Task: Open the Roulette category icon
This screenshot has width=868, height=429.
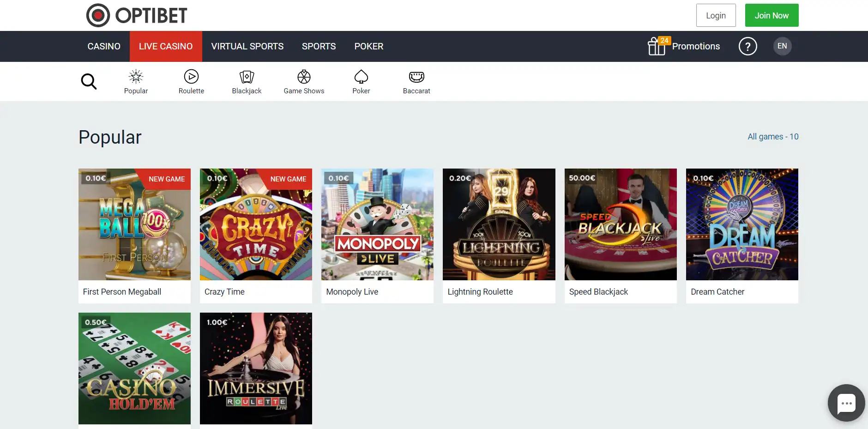Action: (191, 77)
